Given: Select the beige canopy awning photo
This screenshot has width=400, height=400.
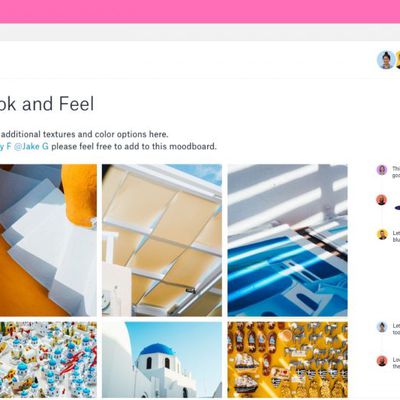Looking at the screenshot, I should point(162,240).
